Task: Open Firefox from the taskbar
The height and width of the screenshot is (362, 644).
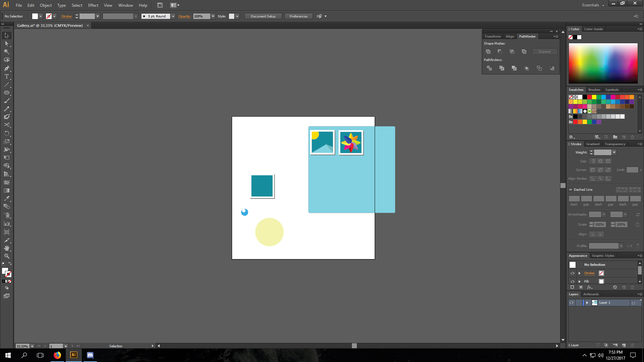Action: (x=57, y=355)
